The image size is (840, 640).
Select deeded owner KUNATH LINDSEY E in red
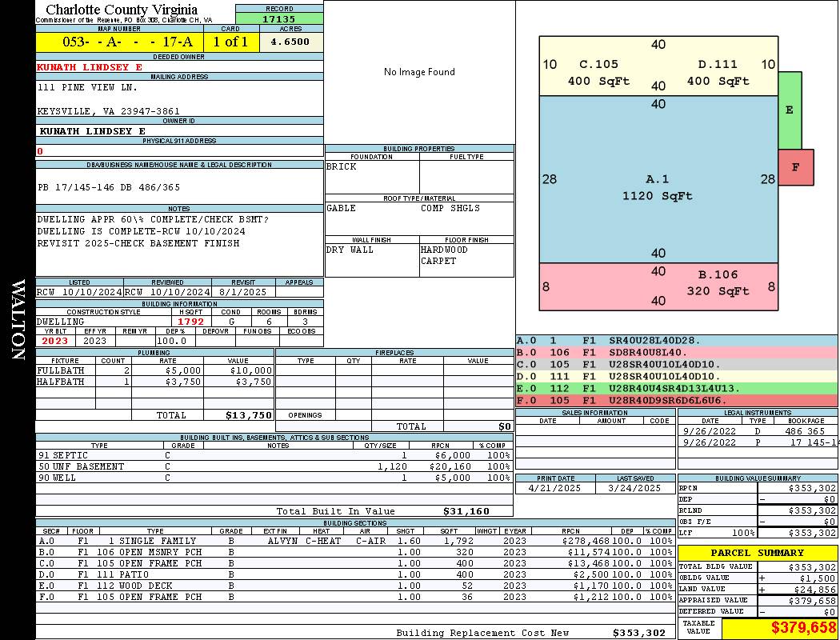(x=90, y=67)
